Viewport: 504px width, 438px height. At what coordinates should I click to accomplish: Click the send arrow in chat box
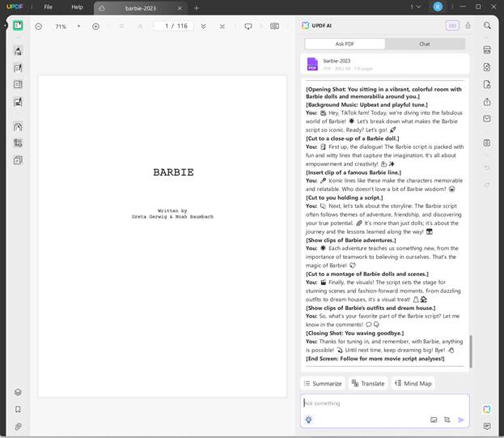point(461,419)
